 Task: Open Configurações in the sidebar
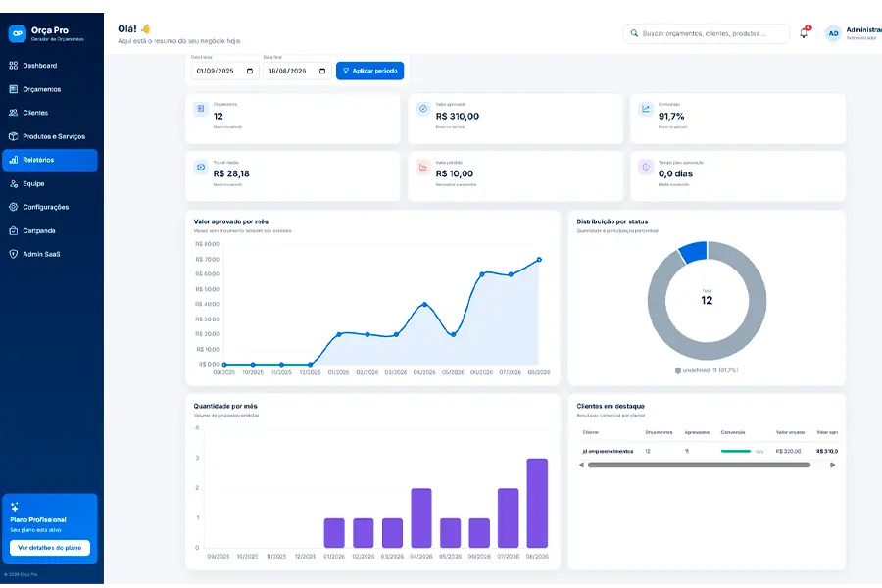[50, 207]
